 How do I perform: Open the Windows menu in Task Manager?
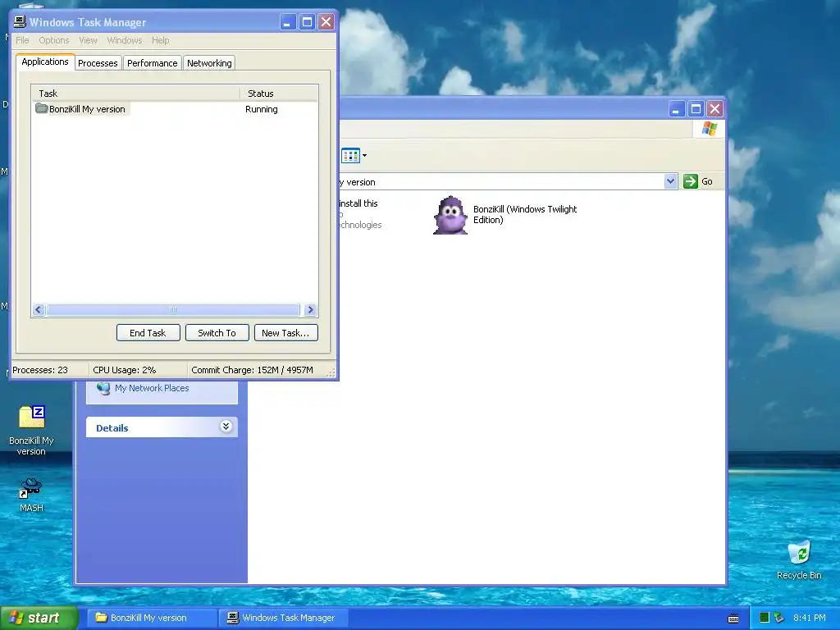(x=125, y=40)
